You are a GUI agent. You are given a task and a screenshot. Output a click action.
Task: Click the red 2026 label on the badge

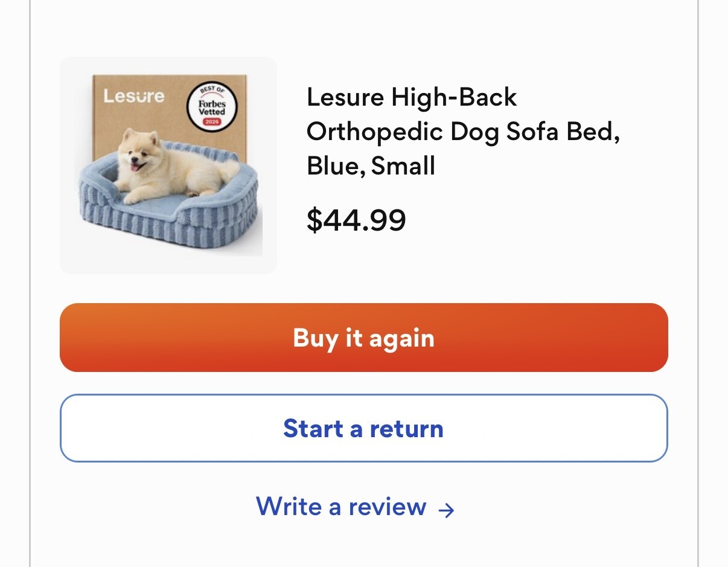(x=212, y=123)
